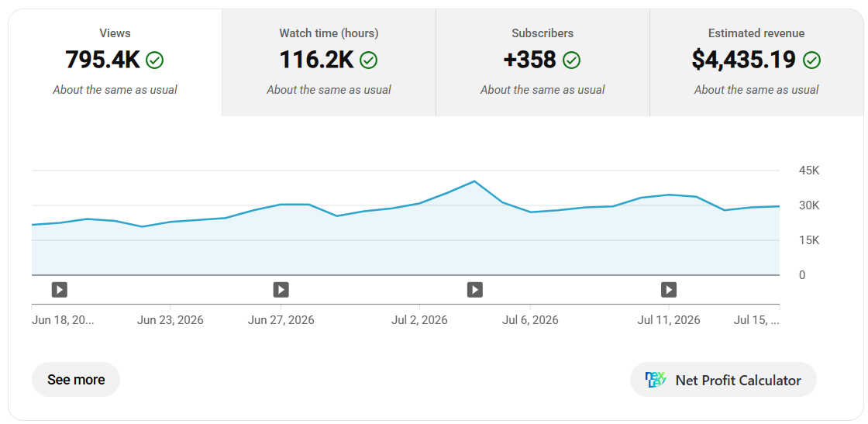Viewport: 868px width, 424px height.
Task: Click the See more button
Action: [76, 380]
